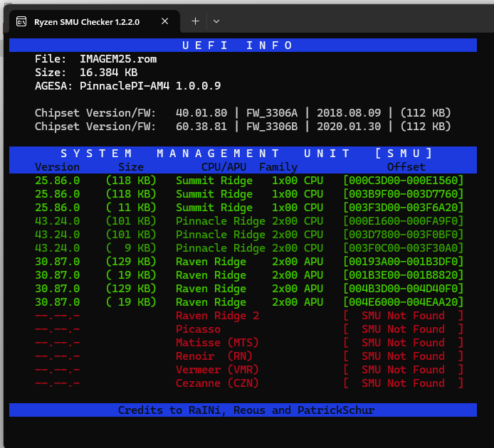Click offset [003B9F00-003D7760]
This screenshot has width=494, height=448.
(x=404, y=194)
